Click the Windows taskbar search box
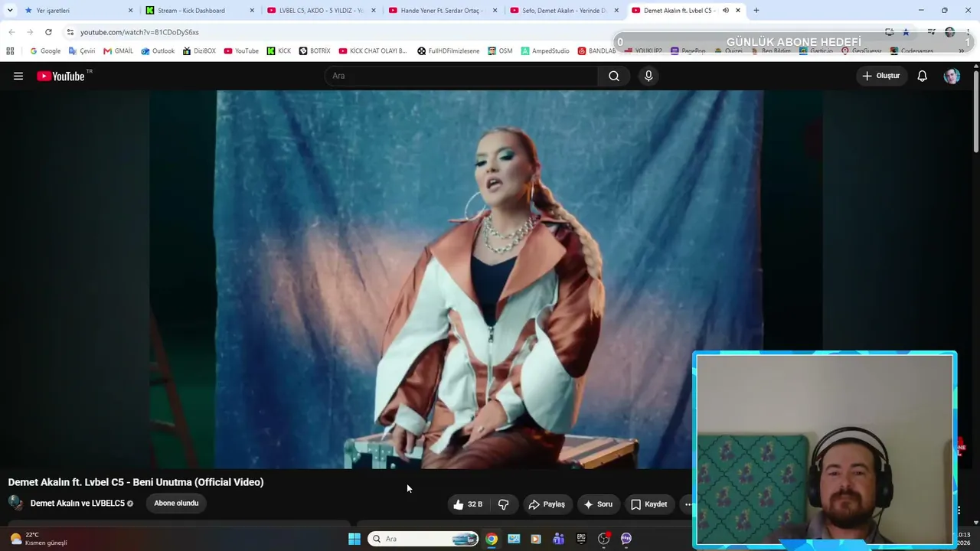The height and width of the screenshot is (551, 980). tap(423, 539)
